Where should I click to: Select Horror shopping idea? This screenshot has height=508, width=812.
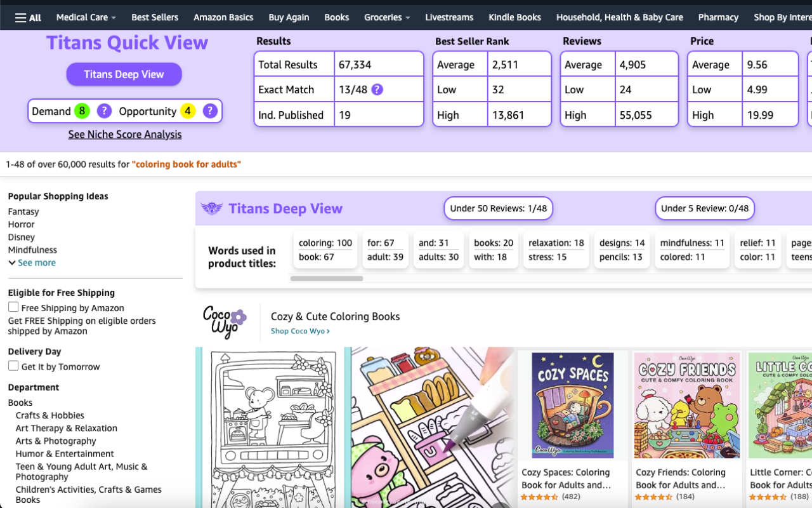coord(22,224)
